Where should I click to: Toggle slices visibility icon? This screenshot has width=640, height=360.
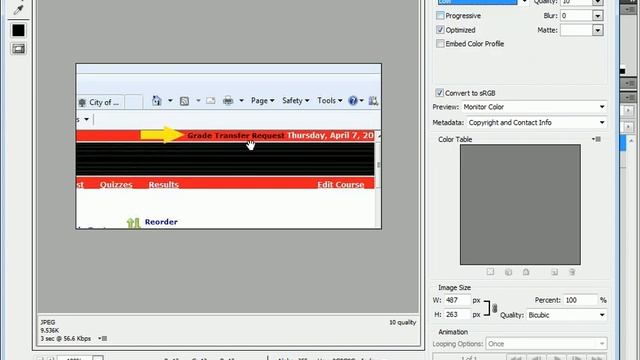coord(18,49)
